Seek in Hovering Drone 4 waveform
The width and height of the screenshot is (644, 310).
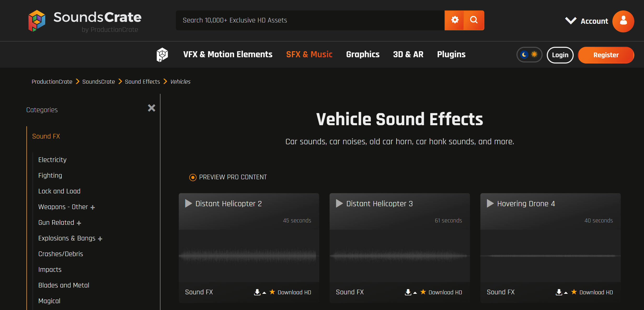pyautogui.click(x=550, y=256)
